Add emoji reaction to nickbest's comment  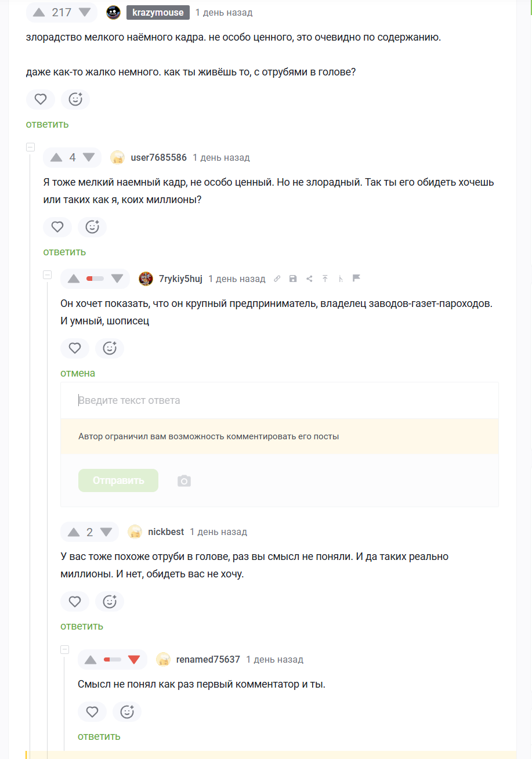(x=110, y=602)
